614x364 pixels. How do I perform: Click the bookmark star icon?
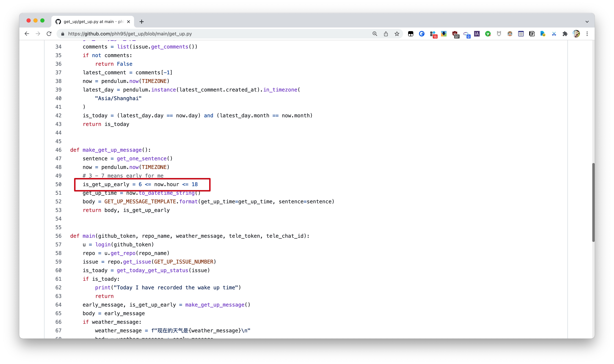[397, 34]
